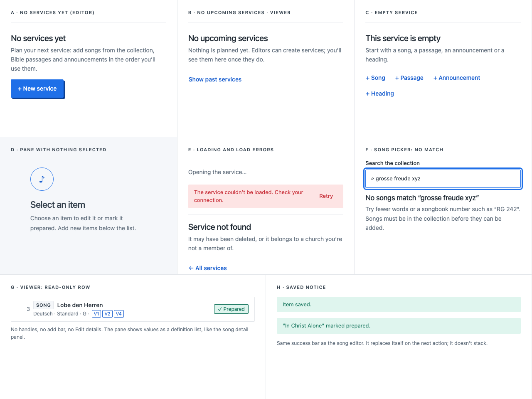This screenshot has height=399, width=532.
Task: Click the music note icon circle
Action: [42, 179]
